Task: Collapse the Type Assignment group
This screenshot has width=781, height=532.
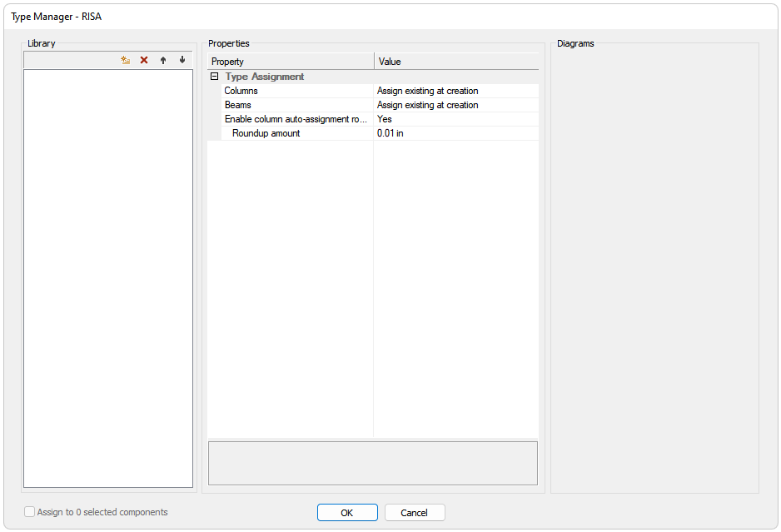Action: tap(215, 77)
